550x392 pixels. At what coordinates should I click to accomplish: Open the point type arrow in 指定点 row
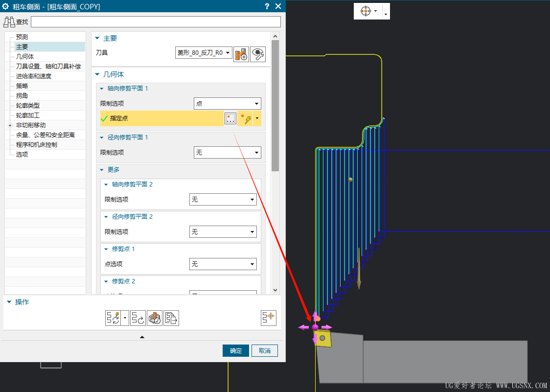coord(257,118)
